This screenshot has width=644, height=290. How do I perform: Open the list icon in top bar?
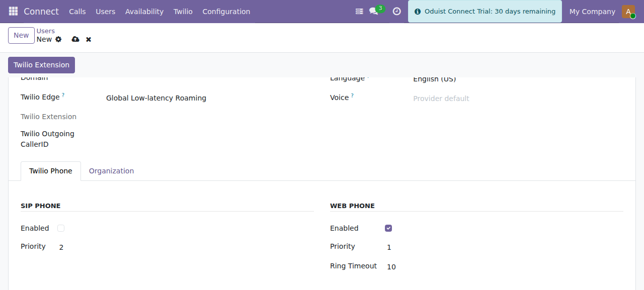[359, 11]
